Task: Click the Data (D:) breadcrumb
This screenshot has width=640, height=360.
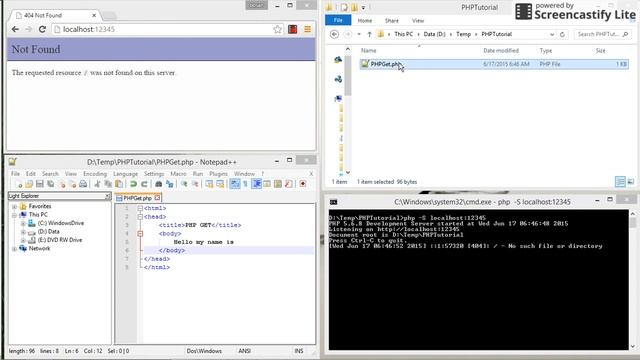Action: point(435,34)
